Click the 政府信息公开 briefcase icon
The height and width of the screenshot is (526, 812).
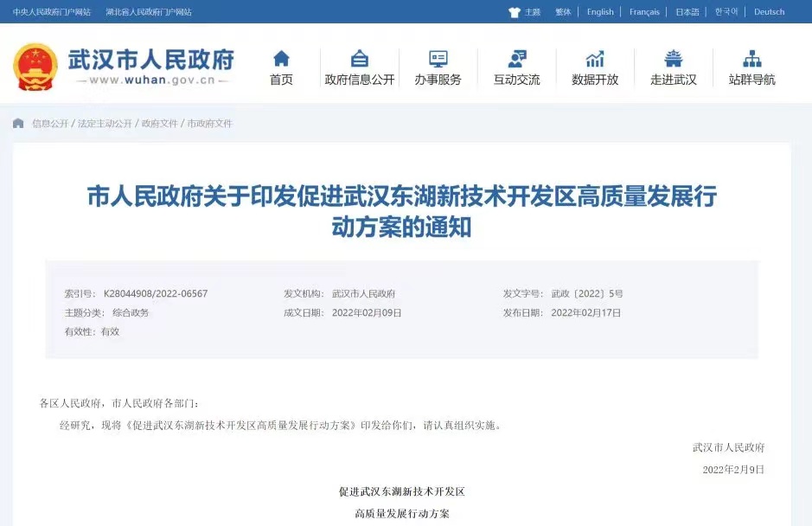(360, 59)
